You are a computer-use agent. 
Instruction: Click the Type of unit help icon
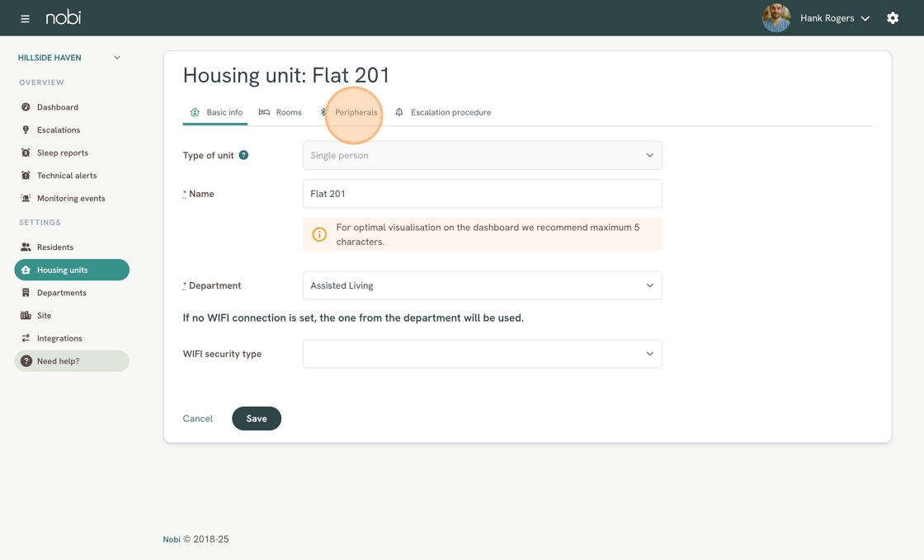[243, 155]
